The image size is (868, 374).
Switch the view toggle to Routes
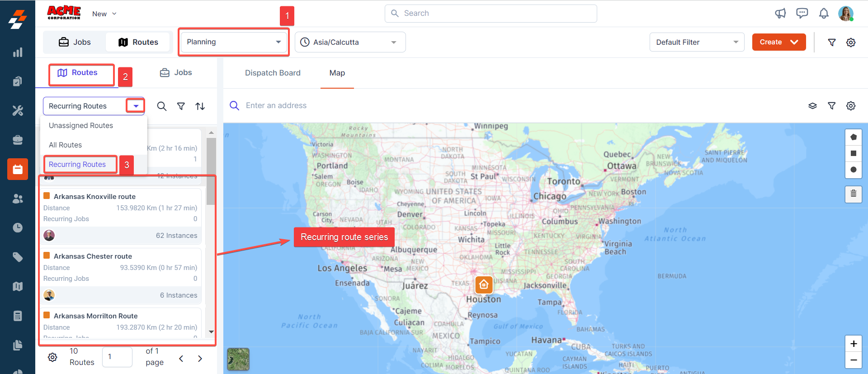pyautogui.click(x=138, y=42)
